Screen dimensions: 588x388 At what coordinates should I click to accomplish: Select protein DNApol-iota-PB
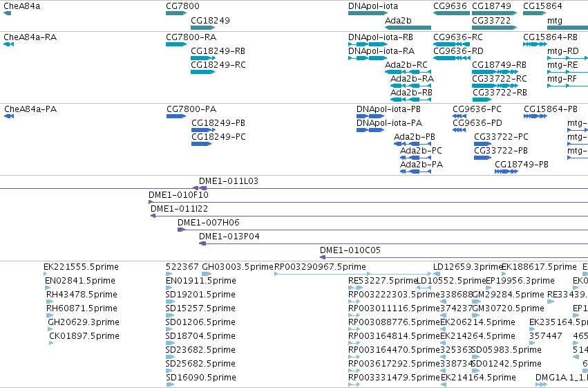point(388,109)
